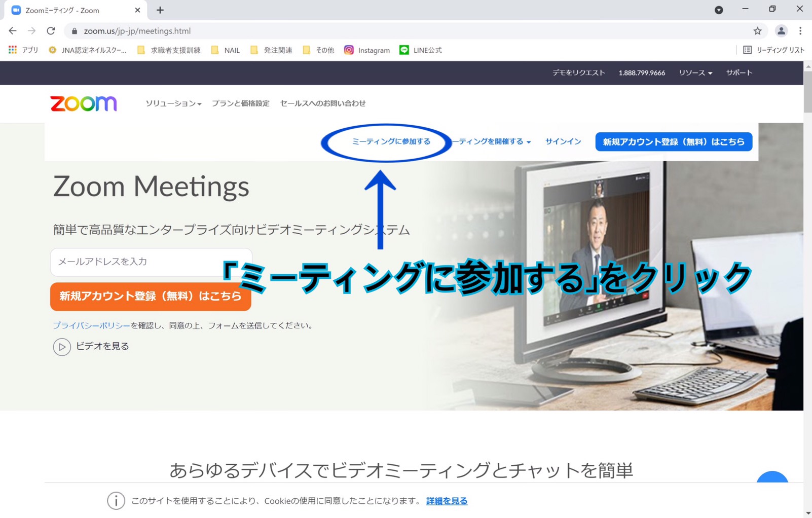Open LINE公式 bookmark

point(421,50)
